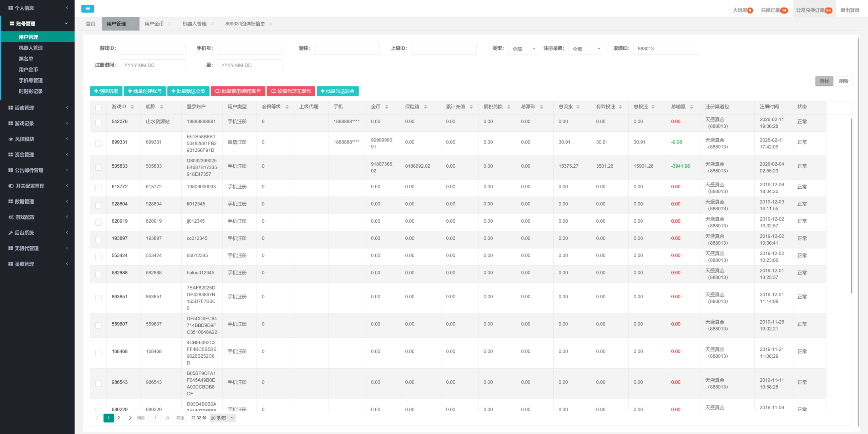
Task: Select the checkbox for user 505833
Action: pos(98,167)
